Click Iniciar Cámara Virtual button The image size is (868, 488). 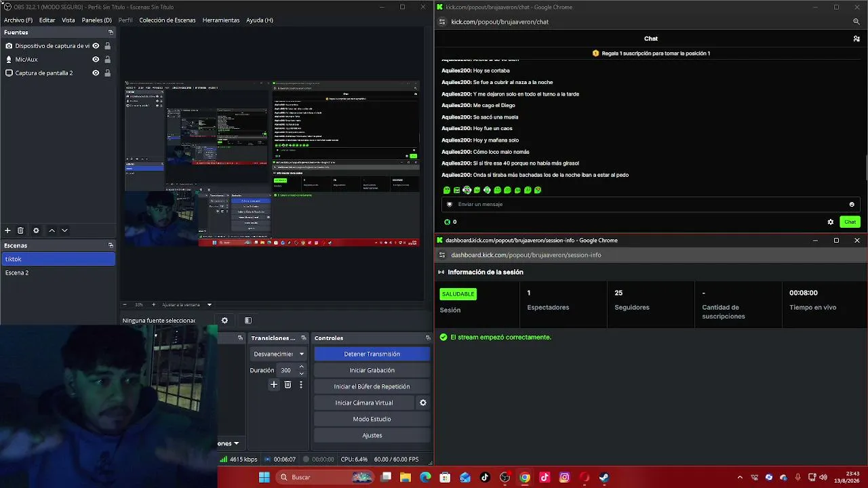pos(364,403)
